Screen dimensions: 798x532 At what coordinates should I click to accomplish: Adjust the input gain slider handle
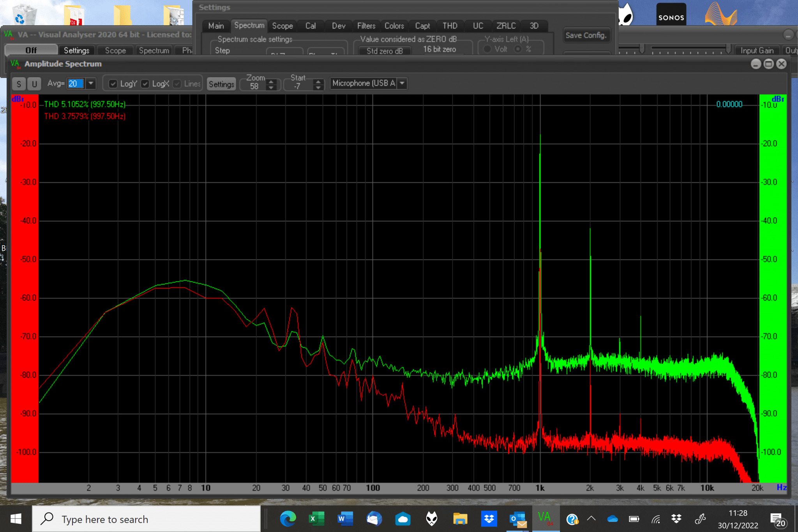click(728, 49)
